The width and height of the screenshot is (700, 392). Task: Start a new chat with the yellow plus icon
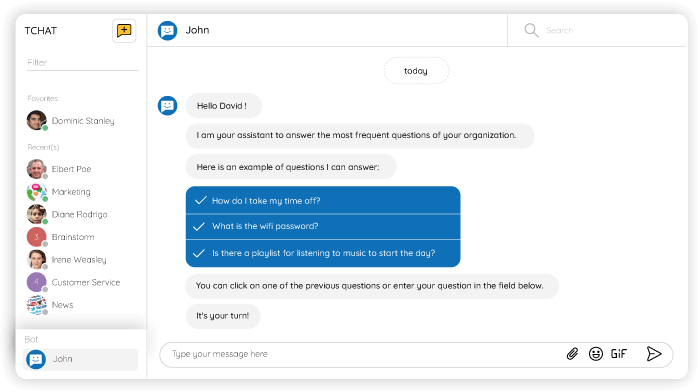(x=124, y=30)
